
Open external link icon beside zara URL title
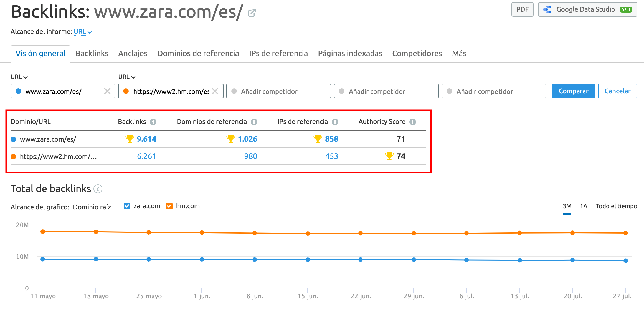[252, 12]
